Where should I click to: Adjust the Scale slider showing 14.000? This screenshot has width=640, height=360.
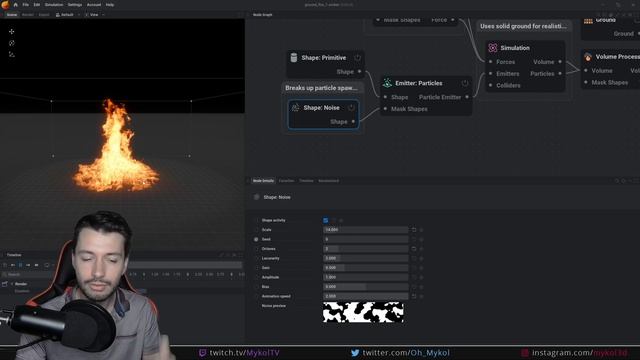pos(366,230)
